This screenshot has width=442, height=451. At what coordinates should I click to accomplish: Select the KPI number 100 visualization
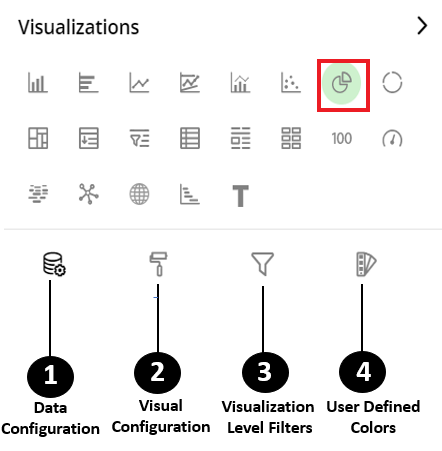pyautogui.click(x=342, y=138)
